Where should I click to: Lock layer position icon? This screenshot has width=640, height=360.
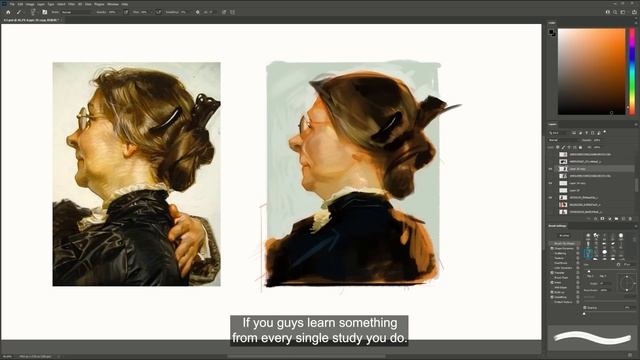click(569, 147)
